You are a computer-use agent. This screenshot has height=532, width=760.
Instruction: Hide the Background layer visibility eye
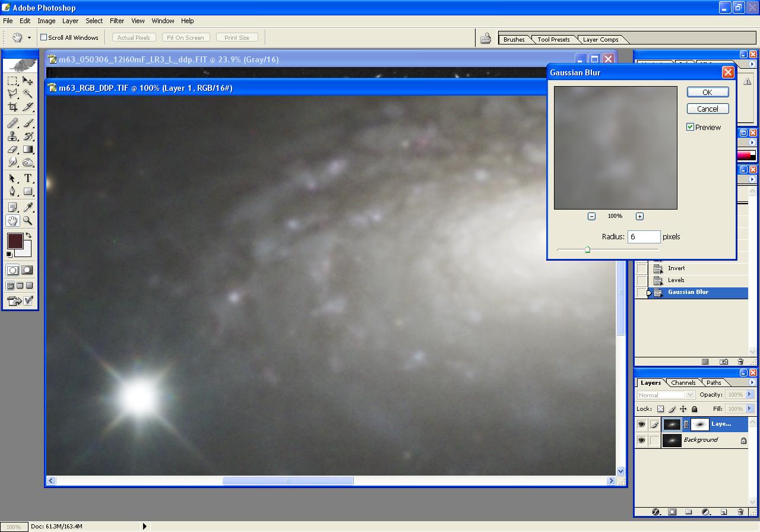tap(641, 441)
